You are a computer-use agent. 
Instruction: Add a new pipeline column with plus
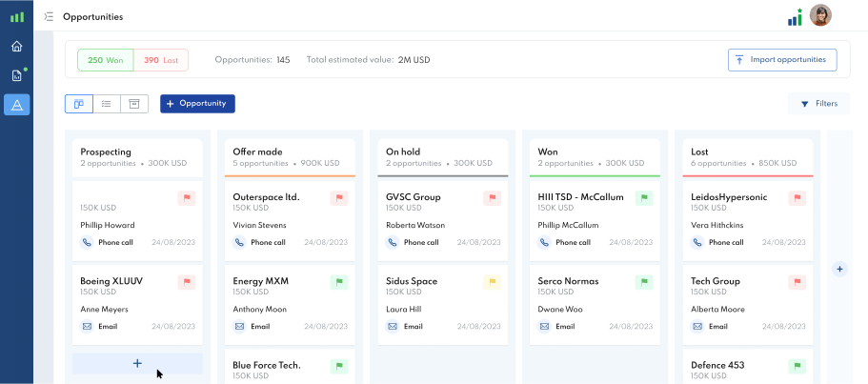click(x=839, y=270)
